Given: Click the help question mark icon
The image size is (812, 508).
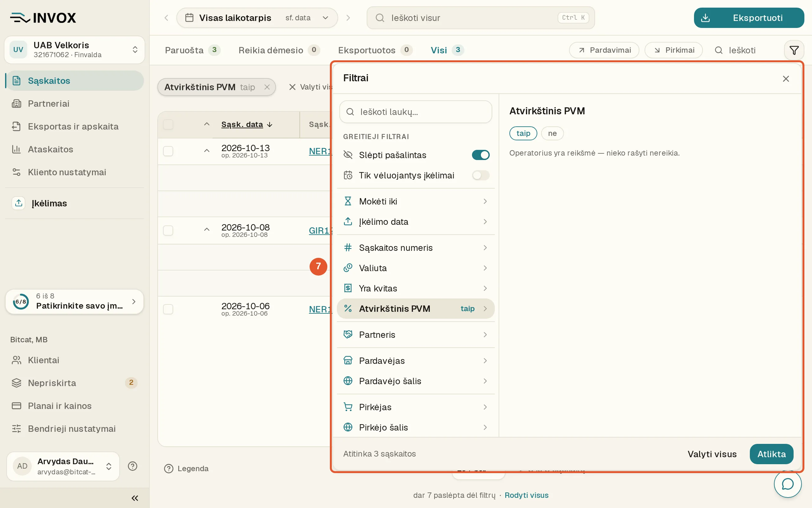Looking at the screenshot, I should (x=133, y=466).
